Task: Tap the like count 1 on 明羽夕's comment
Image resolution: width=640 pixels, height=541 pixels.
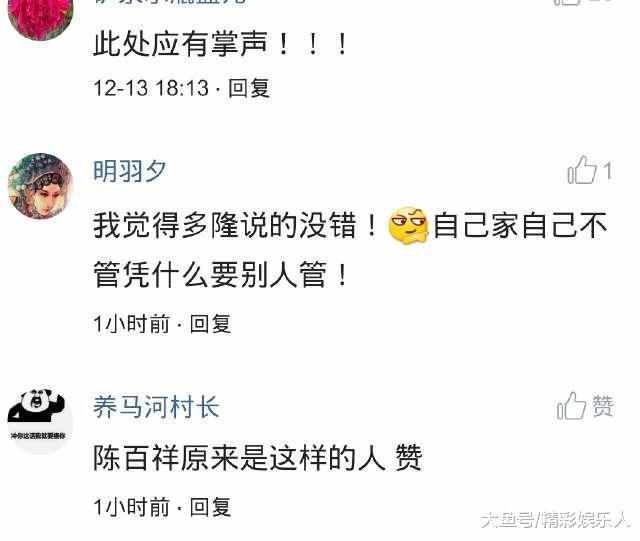Action: [x=607, y=171]
